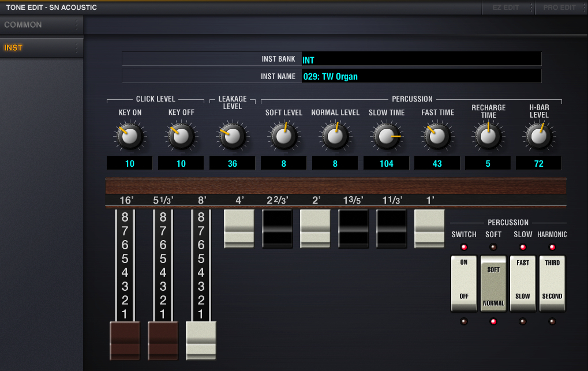Switch to EZ EDIT mode
Screen dimensions: 588x371
tap(508, 8)
